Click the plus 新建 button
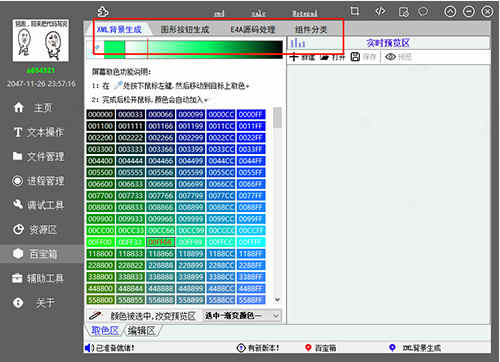 (x=302, y=57)
